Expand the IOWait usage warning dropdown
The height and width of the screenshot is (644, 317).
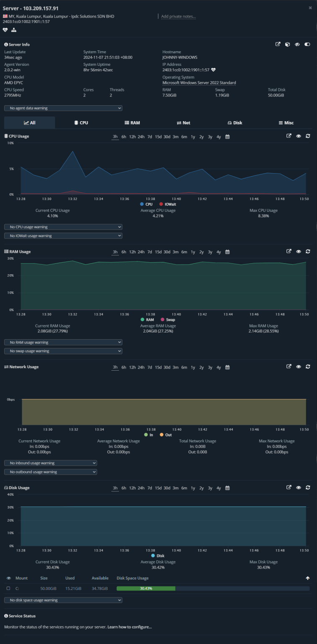click(x=63, y=236)
